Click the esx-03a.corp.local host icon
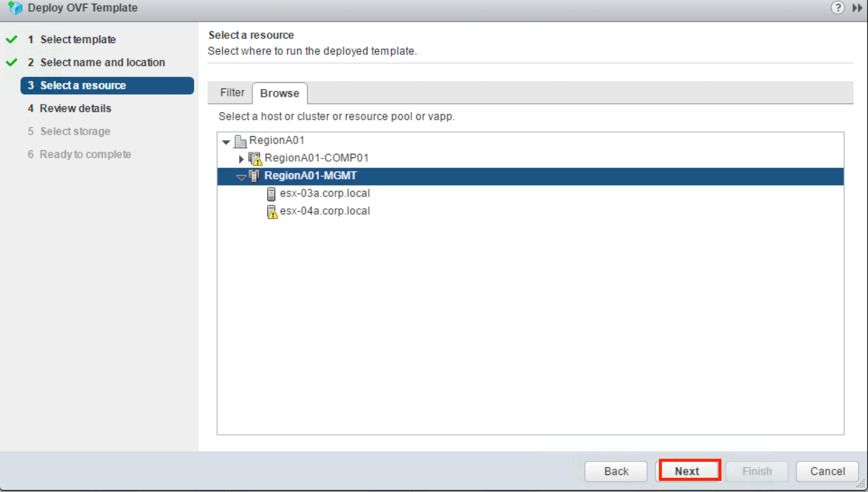Screen dimensions: 868x492 point(271,194)
